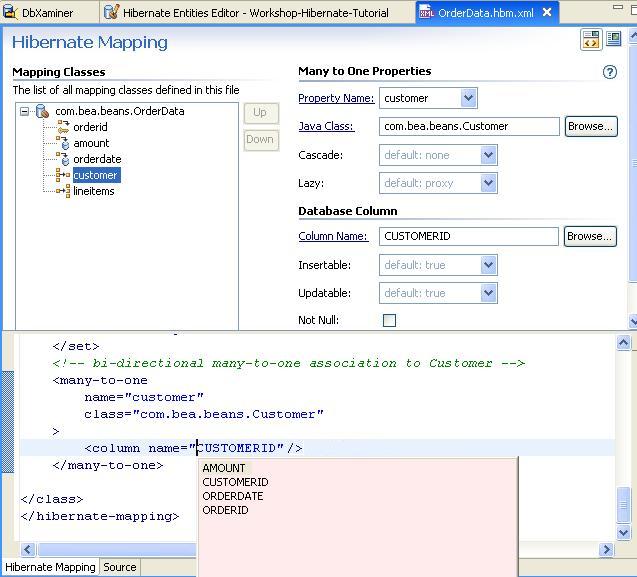Open the Updatable dropdown
This screenshot has height=577, width=637.
click(488, 293)
